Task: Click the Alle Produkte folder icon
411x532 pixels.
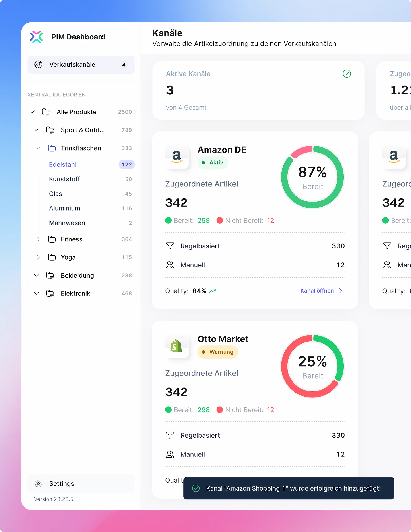Action: point(46,112)
